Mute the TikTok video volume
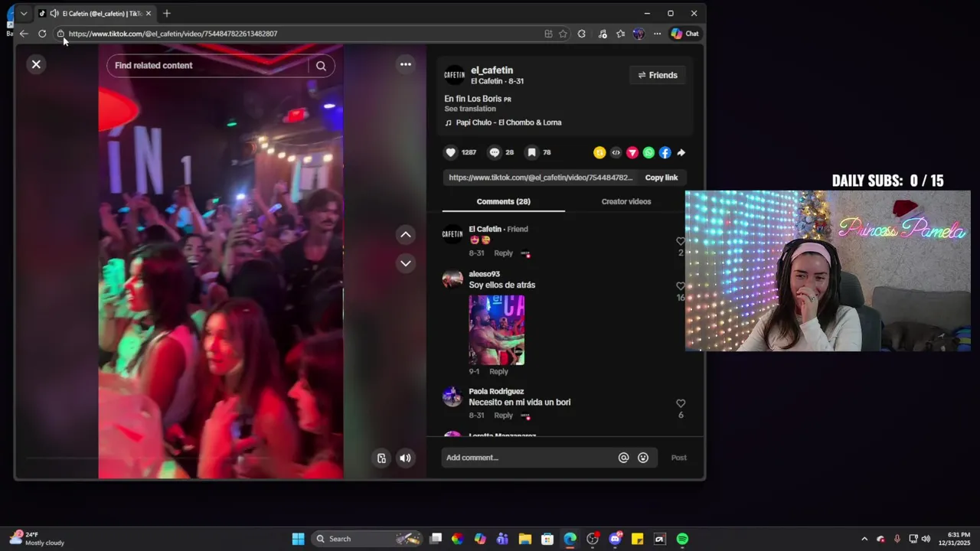Viewport: 980px width, 551px height. [x=406, y=458]
